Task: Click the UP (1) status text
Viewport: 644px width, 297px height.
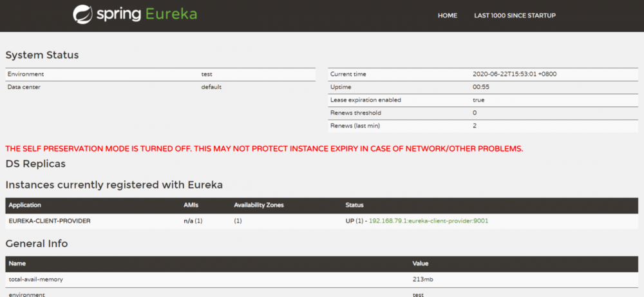Action: coord(354,221)
